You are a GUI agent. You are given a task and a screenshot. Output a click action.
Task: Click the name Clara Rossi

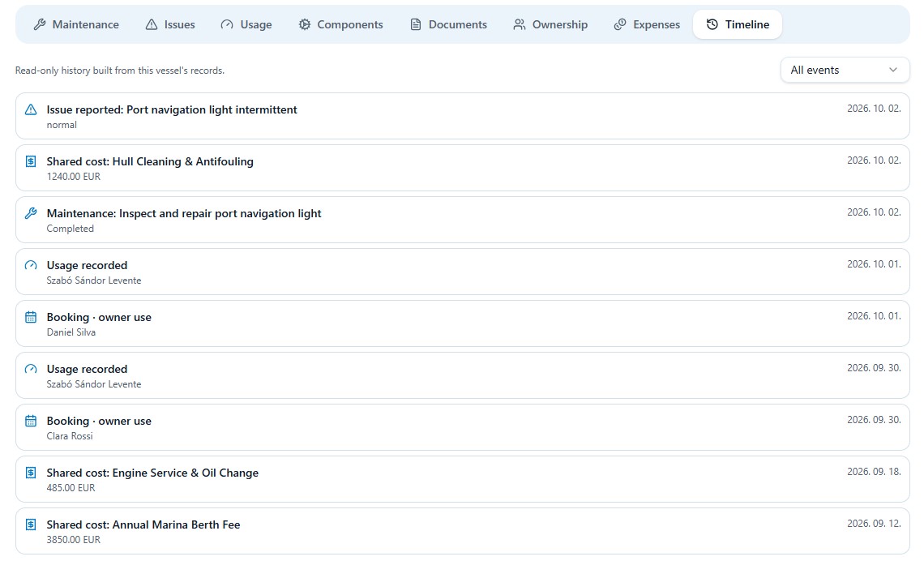pyautogui.click(x=70, y=436)
